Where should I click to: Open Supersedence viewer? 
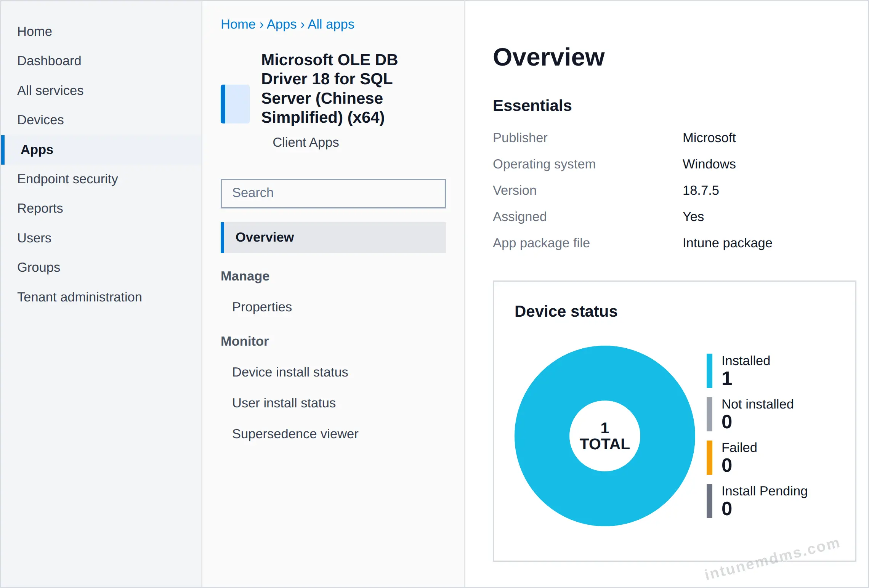coord(295,434)
